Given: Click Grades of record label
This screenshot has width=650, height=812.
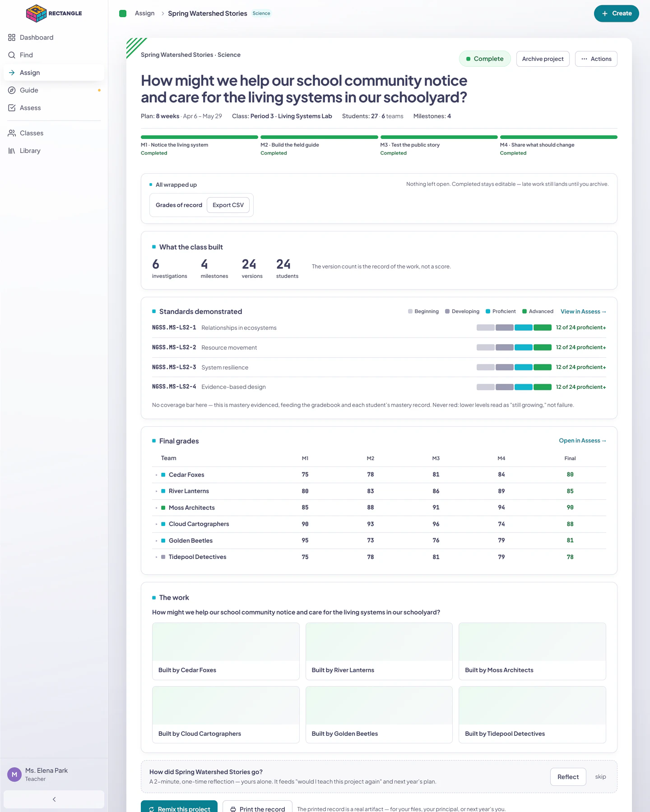Looking at the screenshot, I should pyautogui.click(x=179, y=205).
